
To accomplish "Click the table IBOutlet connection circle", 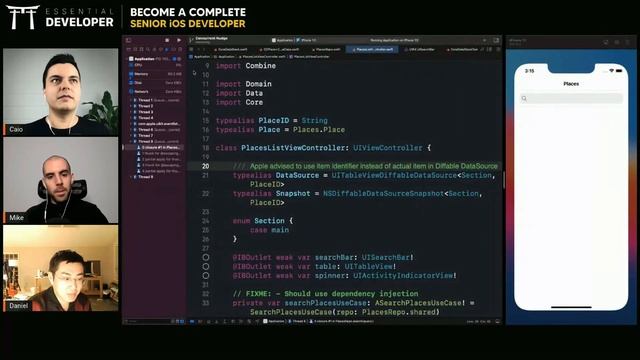I will tap(206, 267).
